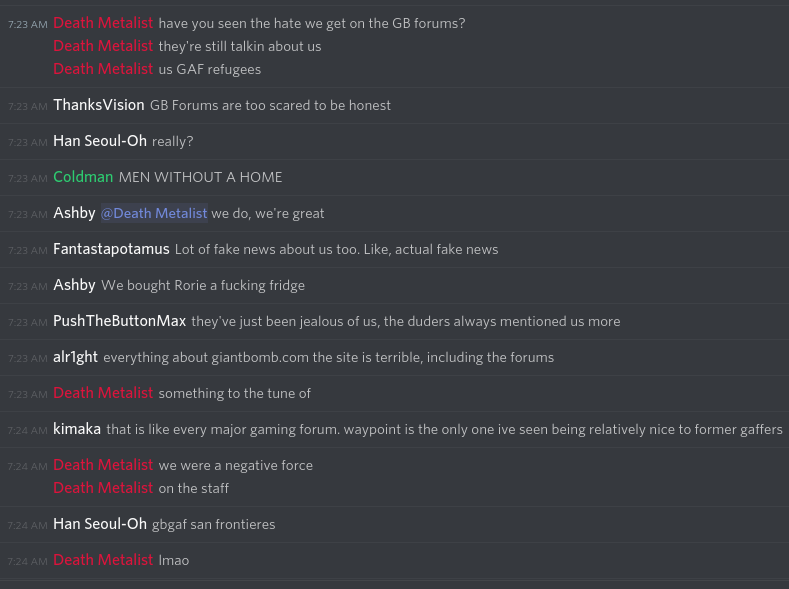Viewport: 789px width, 589px height.
Task: Click timestamp next to ThanksVision's message
Action: coord(28,106)
